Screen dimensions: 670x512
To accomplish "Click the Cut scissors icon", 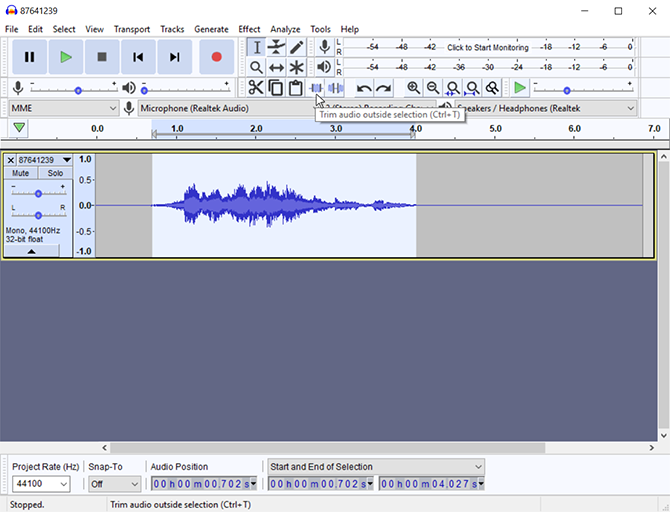I will click(256, 88).
